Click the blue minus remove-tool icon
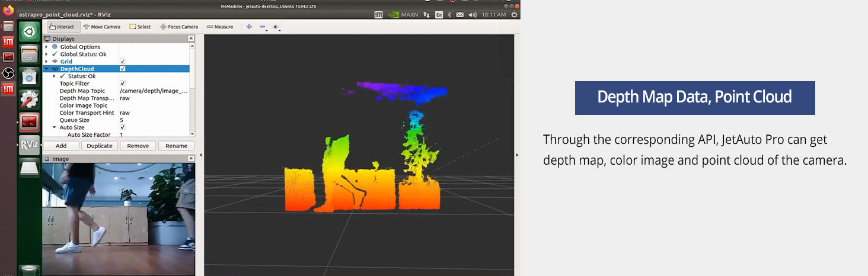 pos(263,27)
